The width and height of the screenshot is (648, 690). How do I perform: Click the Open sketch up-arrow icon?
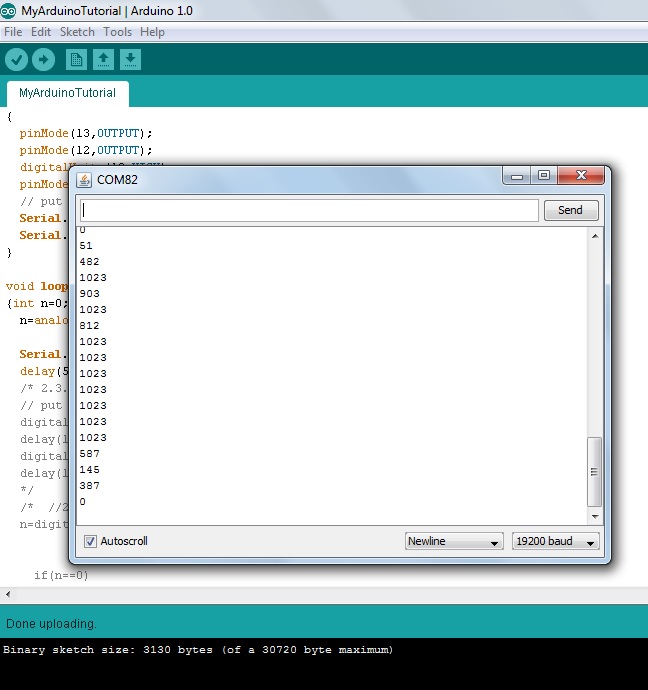(103, 59)
